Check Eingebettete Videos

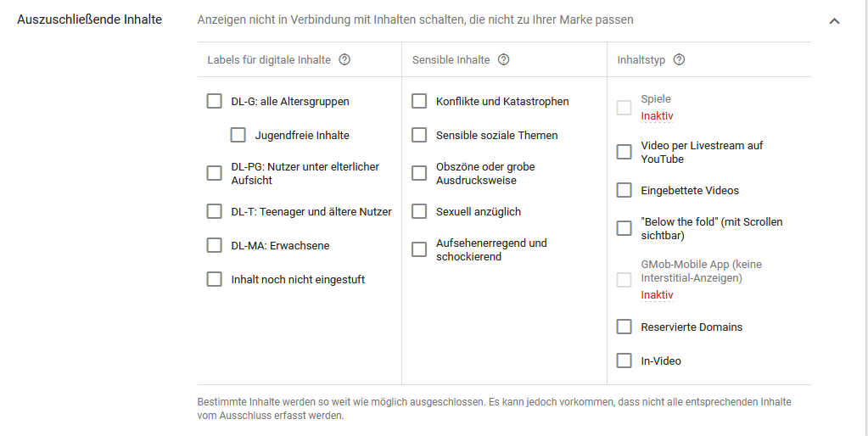coord(624,190)
